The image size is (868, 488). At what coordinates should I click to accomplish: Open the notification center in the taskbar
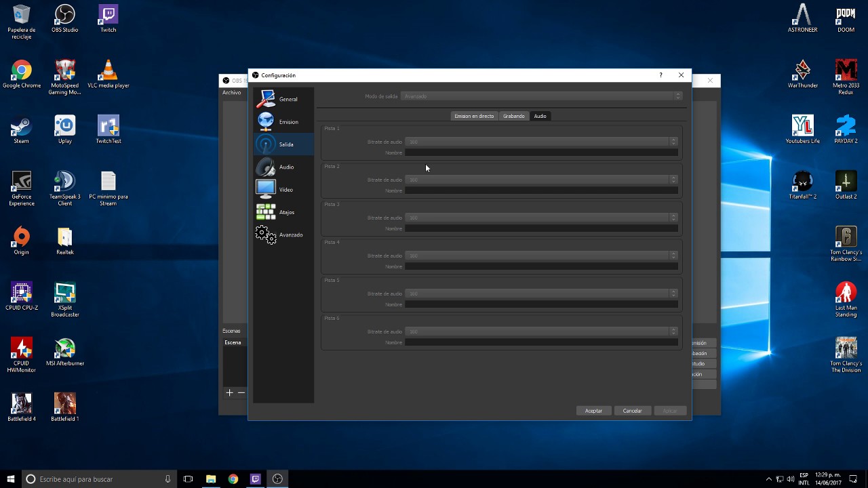tap(853, 479)
